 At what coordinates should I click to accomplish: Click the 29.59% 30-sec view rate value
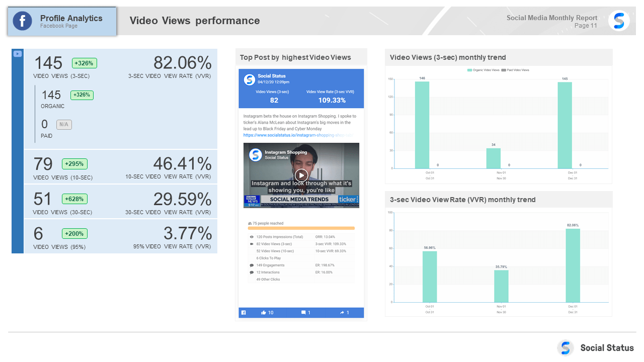[x=183, y=199]
